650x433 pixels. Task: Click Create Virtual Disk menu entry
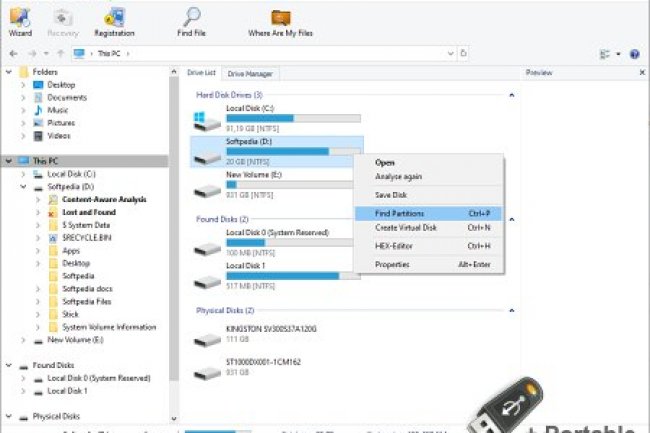pyautogui.click(x=405, y=228)
